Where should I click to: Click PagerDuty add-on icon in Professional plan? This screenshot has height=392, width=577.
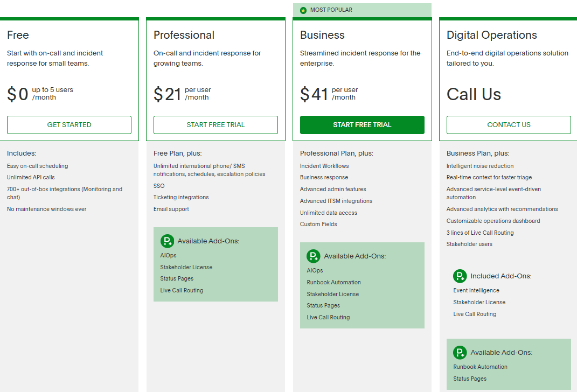[167, 241]
